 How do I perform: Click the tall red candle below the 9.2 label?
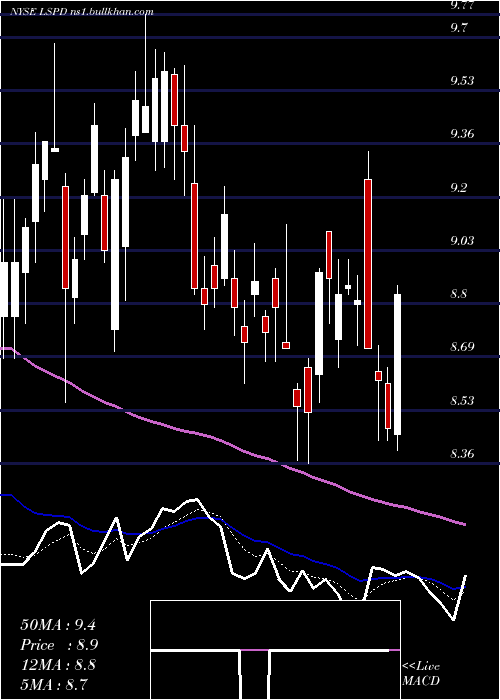pyautogui.click(x=368, y=263)
